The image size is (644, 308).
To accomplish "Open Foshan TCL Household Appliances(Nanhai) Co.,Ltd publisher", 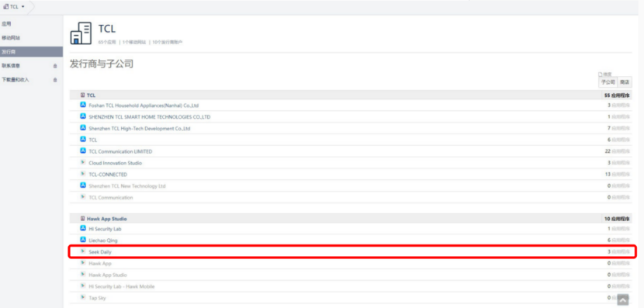I will pyautogui.click(x=144, y=106).
